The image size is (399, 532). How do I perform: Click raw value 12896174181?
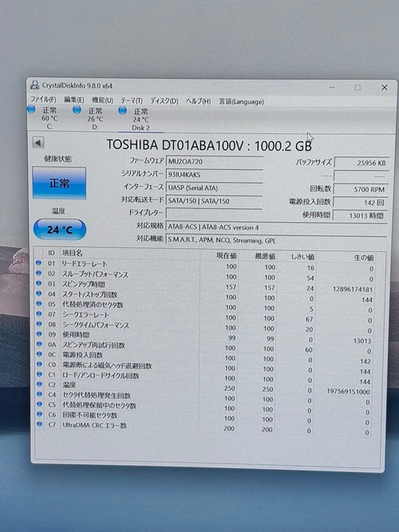coord(353,290)
